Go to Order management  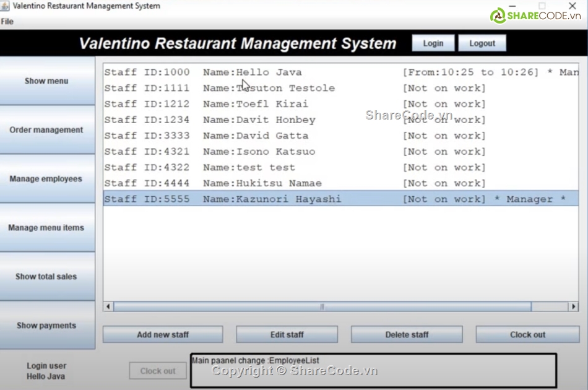[x=47, y=130]
